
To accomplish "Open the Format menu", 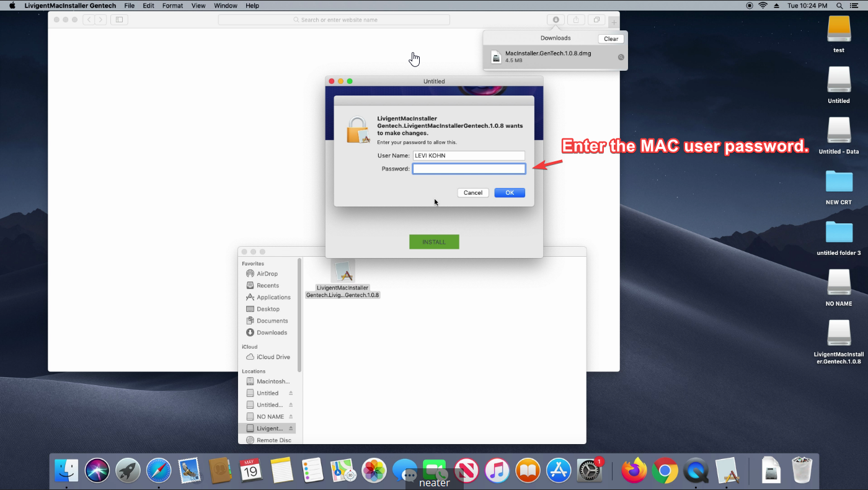I will pos(172,6).
